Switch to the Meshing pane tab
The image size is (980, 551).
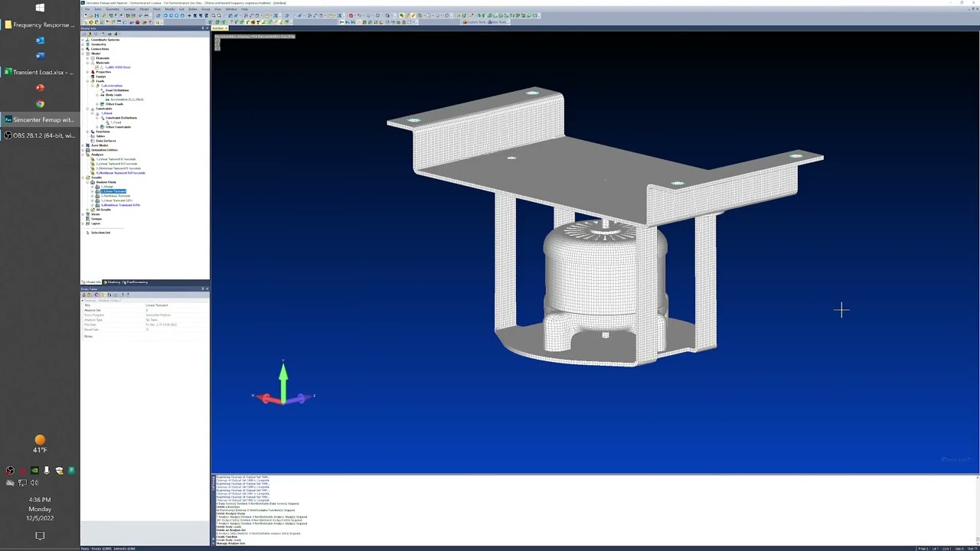[x=112, y=282]
